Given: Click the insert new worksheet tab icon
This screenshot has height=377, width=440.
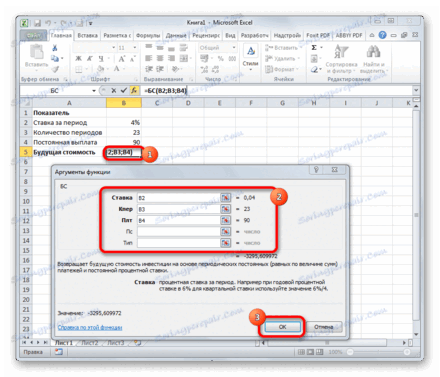Looking at the screenshot, I should [x=137, y=343].
